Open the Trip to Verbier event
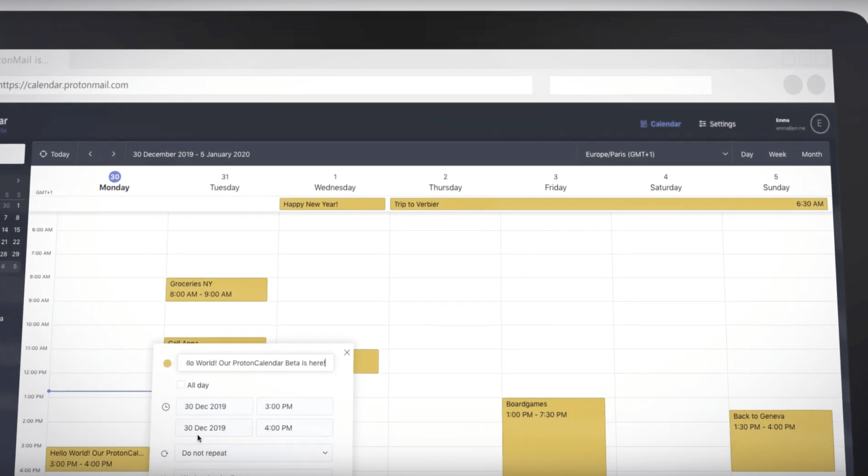Image resolution: width=868 pixels, height=476 pixels. pyautogui.click(x=609, y=204)
